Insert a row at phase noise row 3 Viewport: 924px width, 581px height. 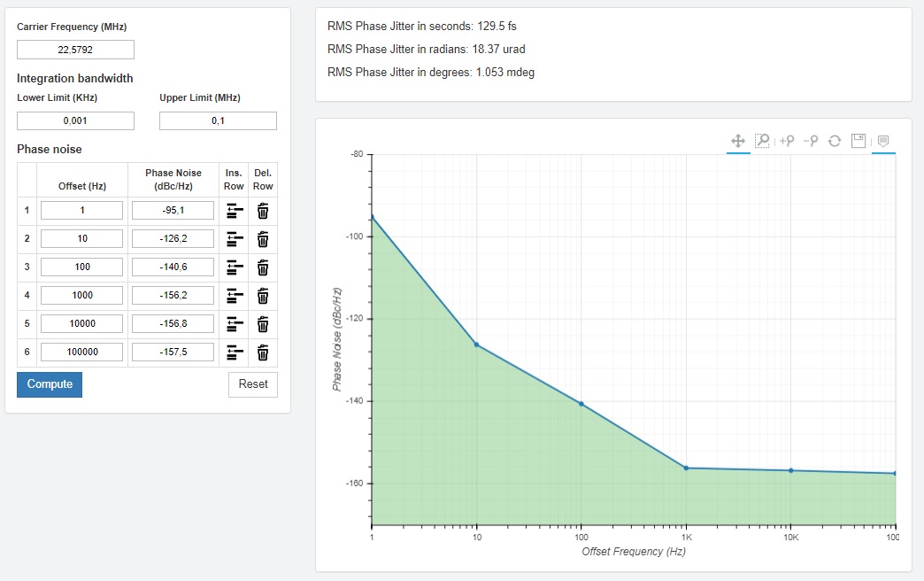coord(235,267)
